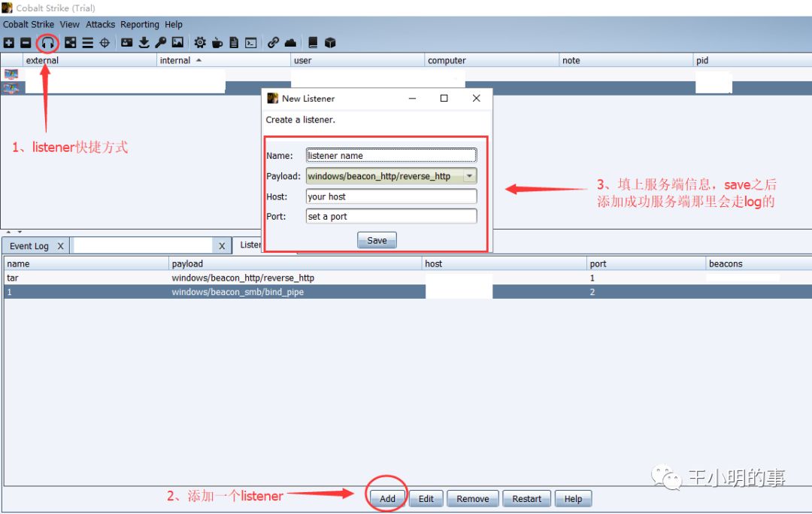Open the Attacks menu
Screen dimensions: 812x514
(x=101, y=24)
